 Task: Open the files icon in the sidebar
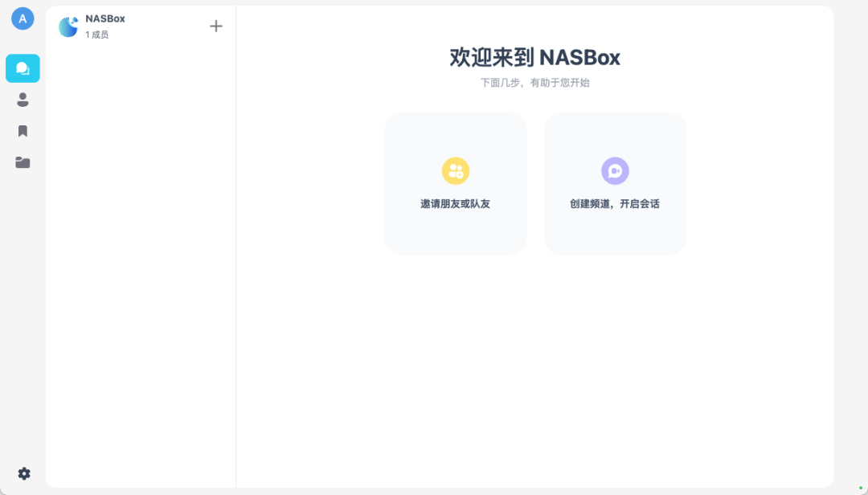(x=22, y=162)
